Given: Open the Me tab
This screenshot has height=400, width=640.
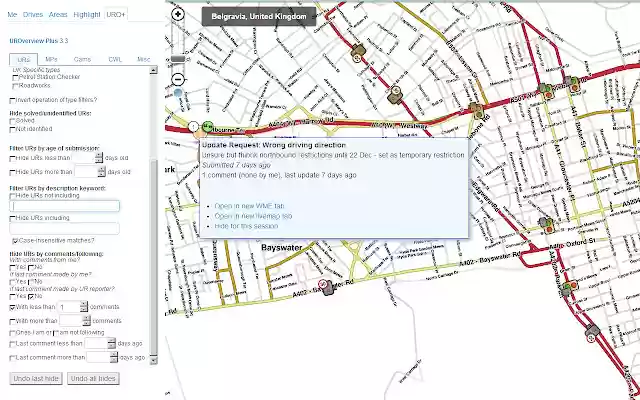Looking at the screenshot, I should pyautogui.click(x=12, y=14).
